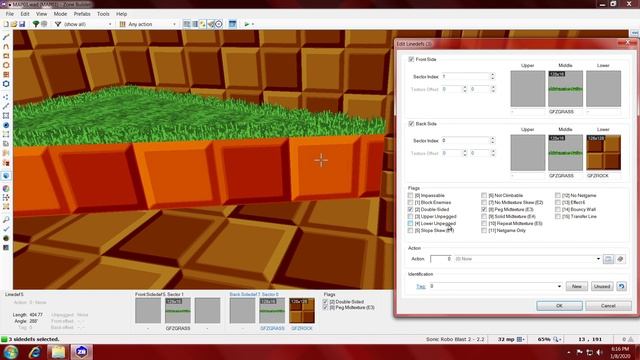The image size is (640, 360).
Task: Enable the [14] Bouncy Wall flag
Action: 558,209
